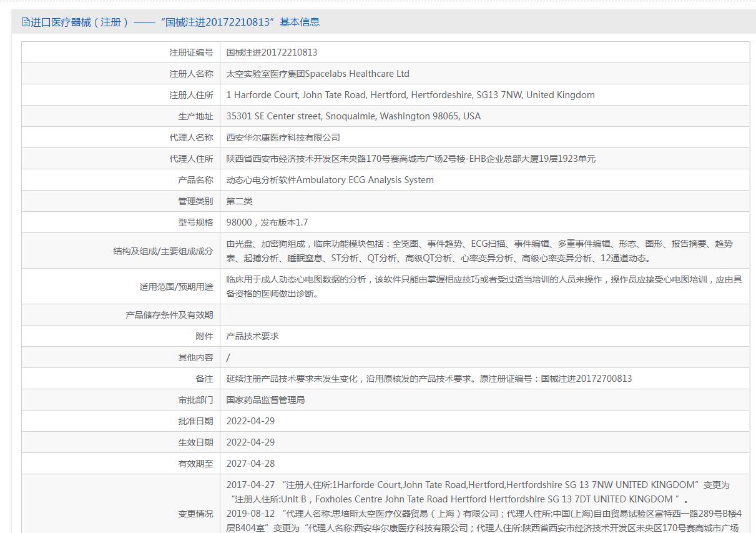Screen dimensions: 756x533
Task: Click the 第二类 management category value
Action: click(239, 201)
